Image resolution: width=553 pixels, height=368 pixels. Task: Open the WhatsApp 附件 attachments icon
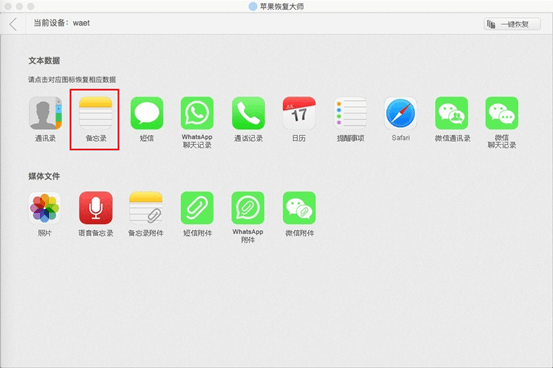coord(248,208)
